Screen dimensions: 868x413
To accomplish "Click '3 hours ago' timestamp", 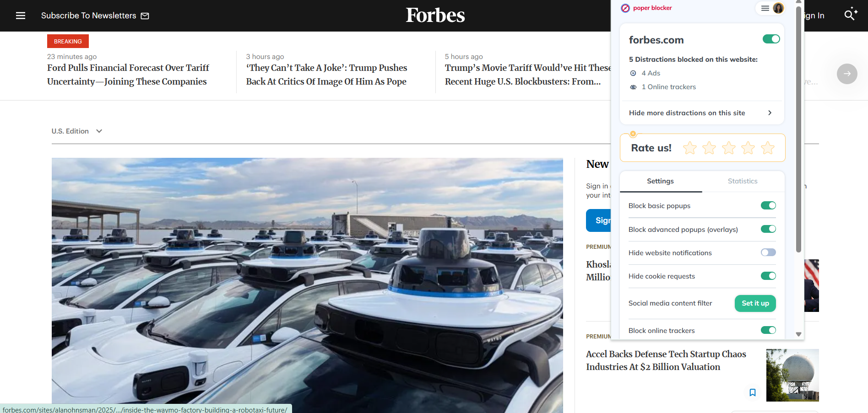I will 265,57.
